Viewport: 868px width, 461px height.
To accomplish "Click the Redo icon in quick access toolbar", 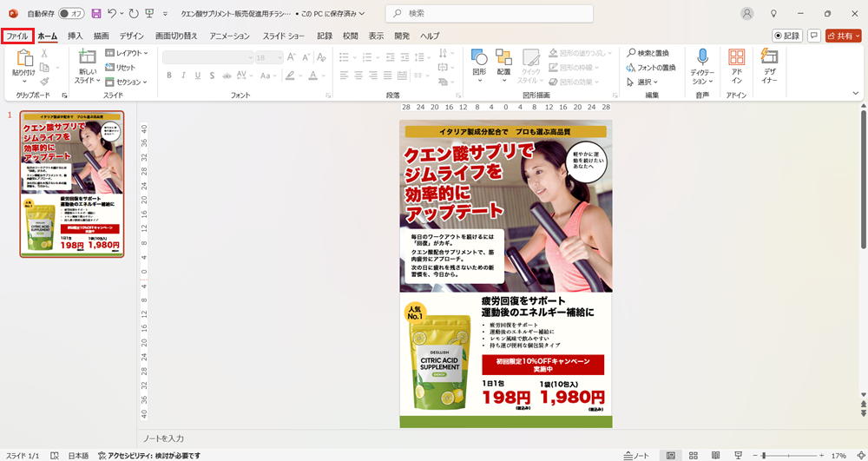I will 134,13.
